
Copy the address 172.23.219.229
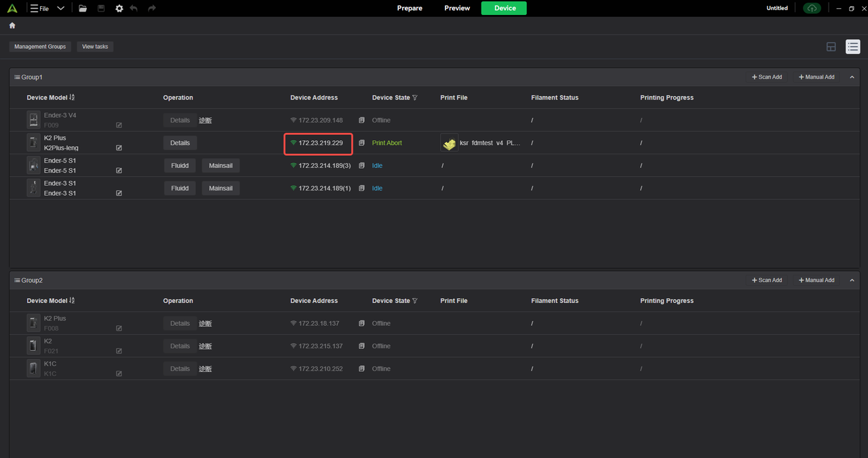click(361, 143)
